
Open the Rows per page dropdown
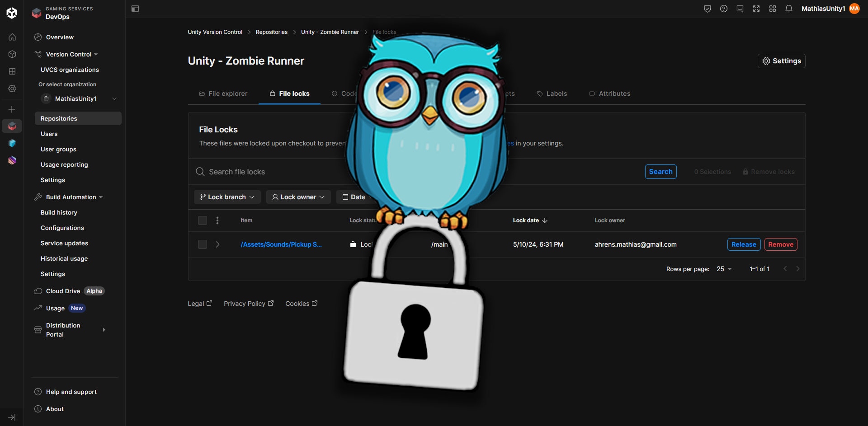[724, 269]
